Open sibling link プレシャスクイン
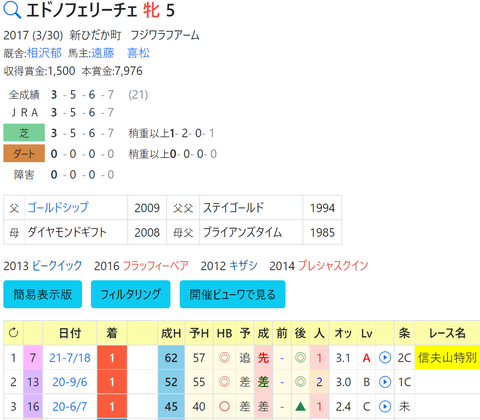The height and width of the screenshot is (420, 480). click(333, 266)
